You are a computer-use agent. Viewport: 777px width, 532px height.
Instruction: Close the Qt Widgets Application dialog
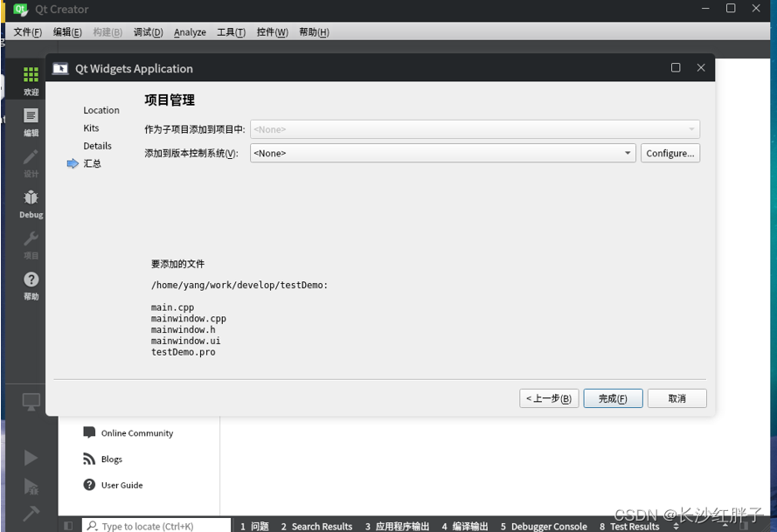point(701,67)
